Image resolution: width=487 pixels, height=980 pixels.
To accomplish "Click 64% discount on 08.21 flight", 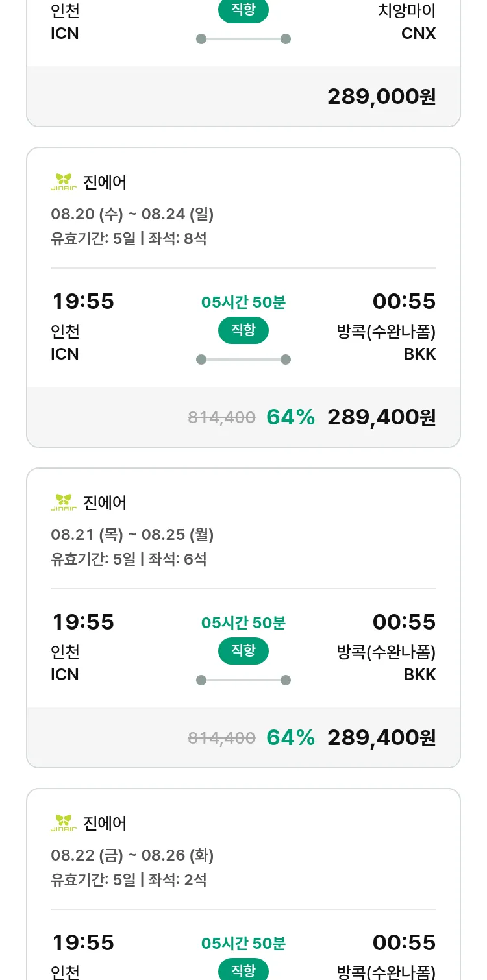I will tap(290, 738).
